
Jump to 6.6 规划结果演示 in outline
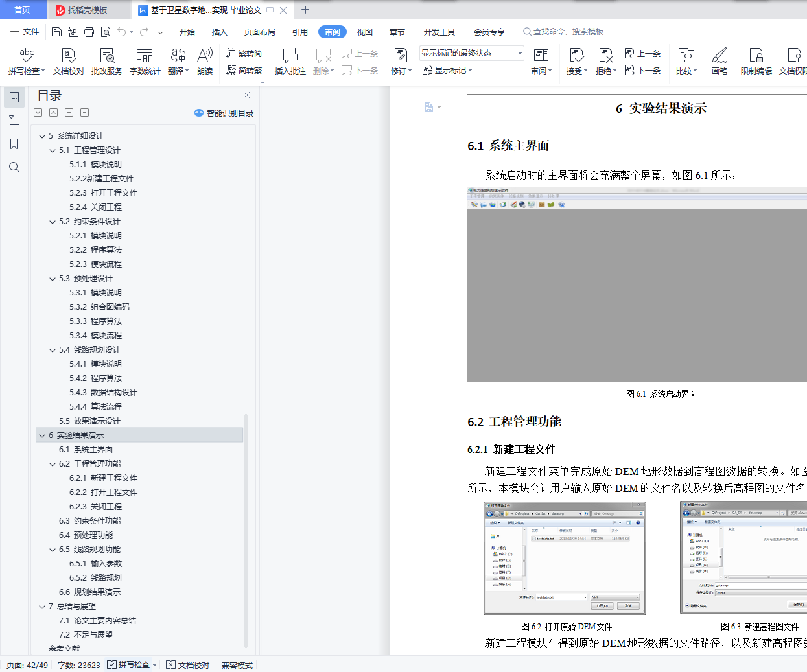[89, 592]
